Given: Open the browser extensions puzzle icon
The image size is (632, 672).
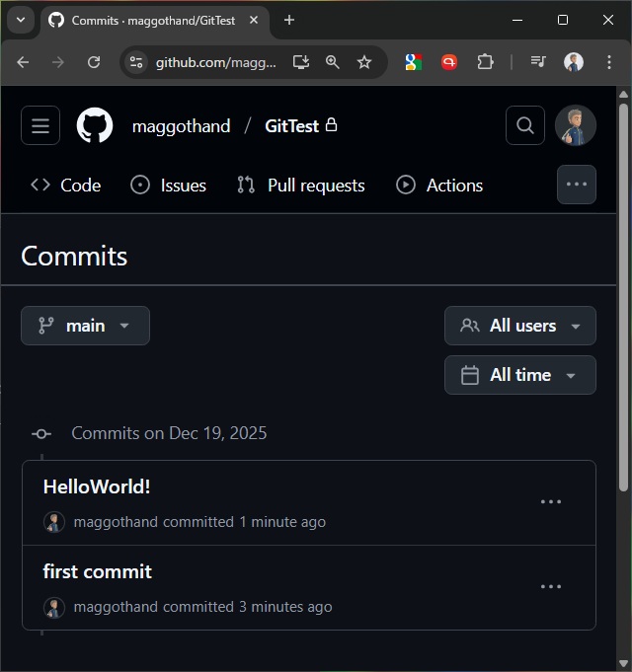Looking at the screenshot, I should 485,62.
